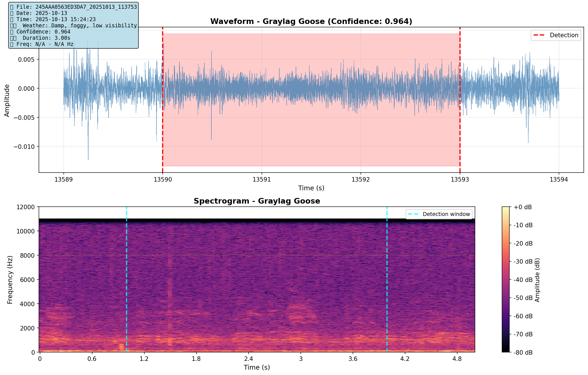The width and height of the screenshot is (588, 375).
Task: Click the Spectrogram Graylag Goose title
Action: 257,201
